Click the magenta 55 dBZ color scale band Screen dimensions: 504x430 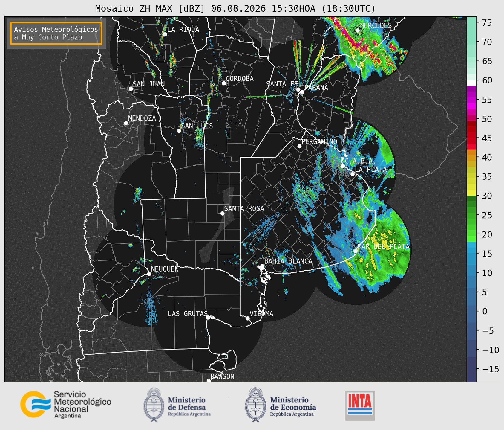point(471,100)
